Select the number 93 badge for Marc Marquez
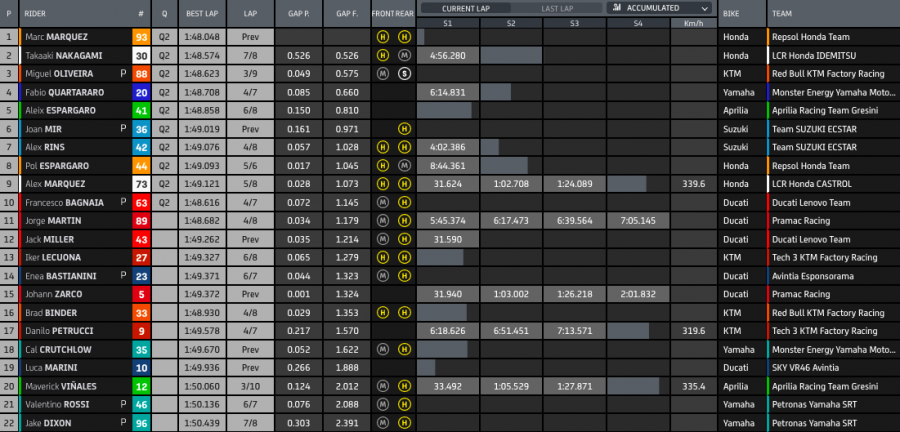This screenshot has width=900, height=432. click(142, 37)
